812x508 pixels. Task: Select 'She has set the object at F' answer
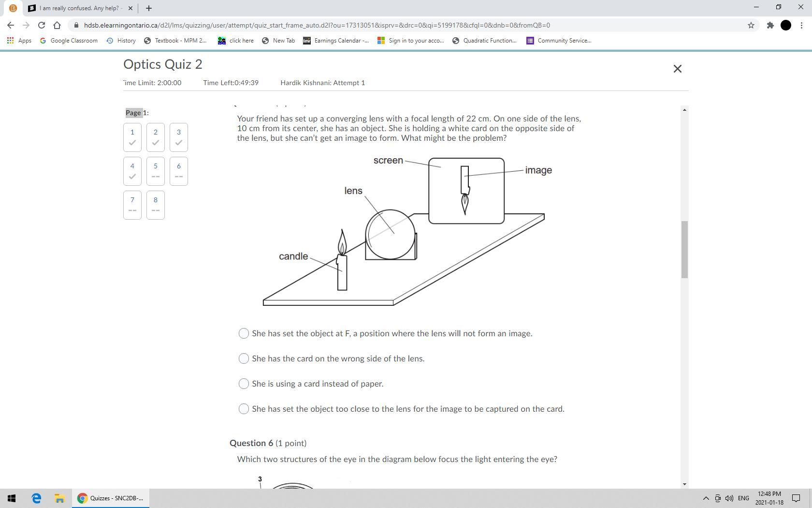click(244, 333)
